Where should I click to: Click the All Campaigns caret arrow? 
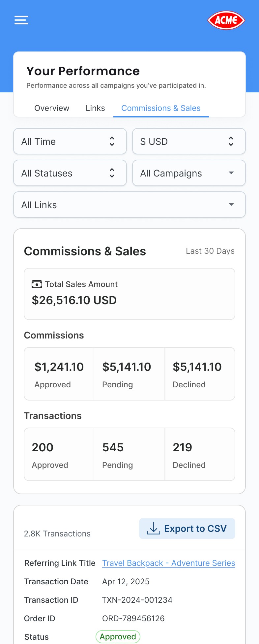pyautogui.click(x=231, y=173)
